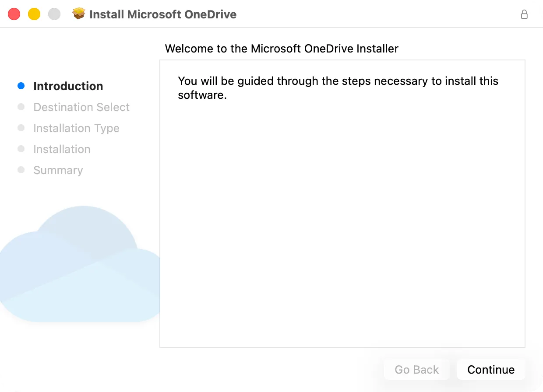Select the Introduction step in sidebar

(x=68, y=86)
